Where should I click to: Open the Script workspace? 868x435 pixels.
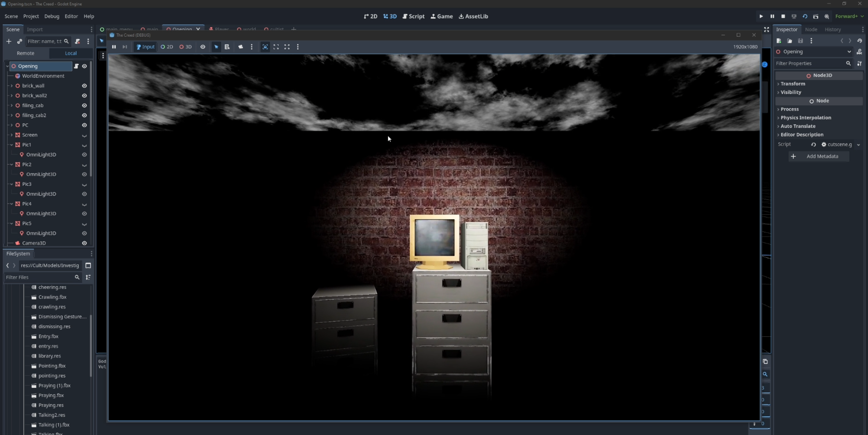click(413, 16)
